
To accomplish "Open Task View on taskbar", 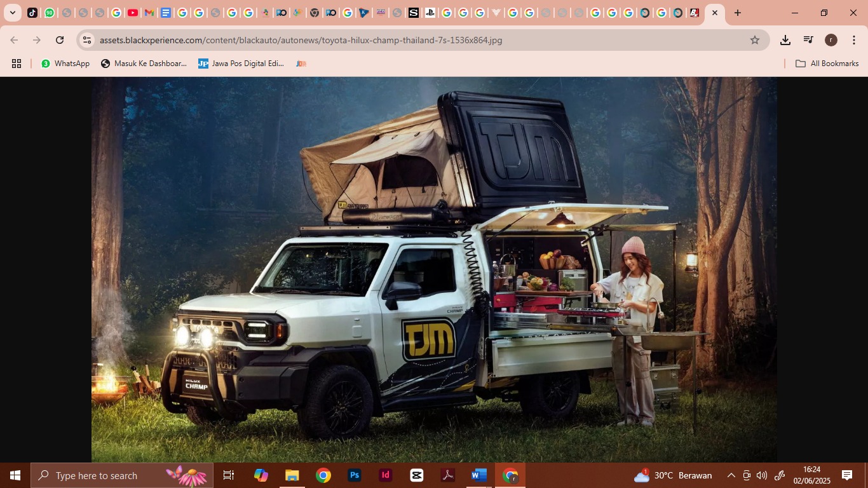I will click(x=229, y=475).
